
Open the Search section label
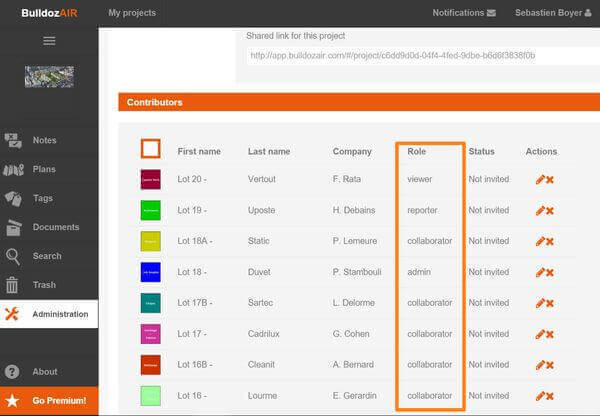47,256
